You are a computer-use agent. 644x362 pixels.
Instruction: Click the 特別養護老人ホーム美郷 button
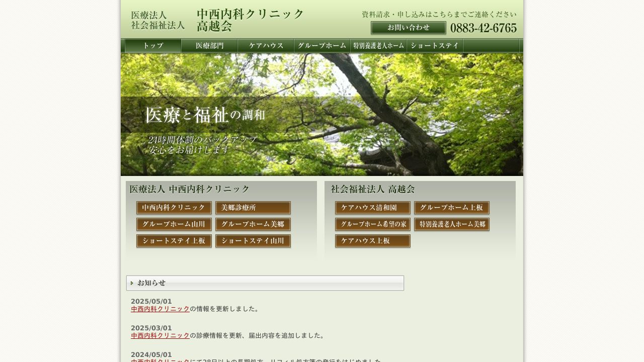tap(452, 224)
